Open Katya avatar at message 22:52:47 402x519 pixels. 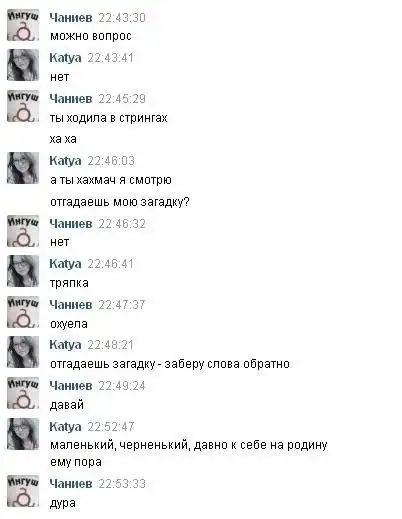tap(23, 434)
